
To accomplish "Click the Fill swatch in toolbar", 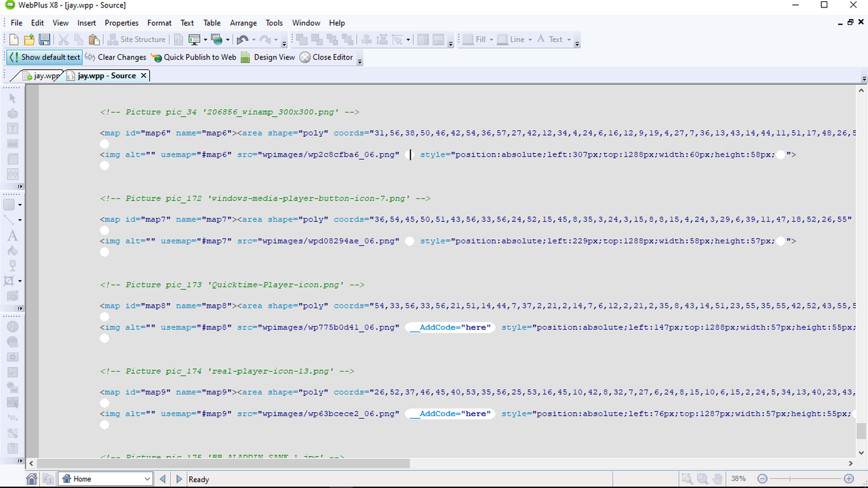I will [468, 40].
